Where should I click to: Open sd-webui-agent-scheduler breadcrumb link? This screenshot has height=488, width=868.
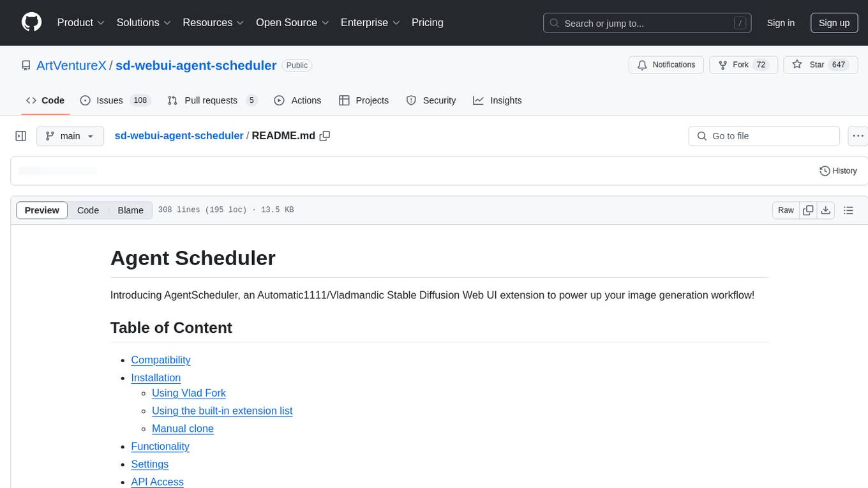[179, 136]
